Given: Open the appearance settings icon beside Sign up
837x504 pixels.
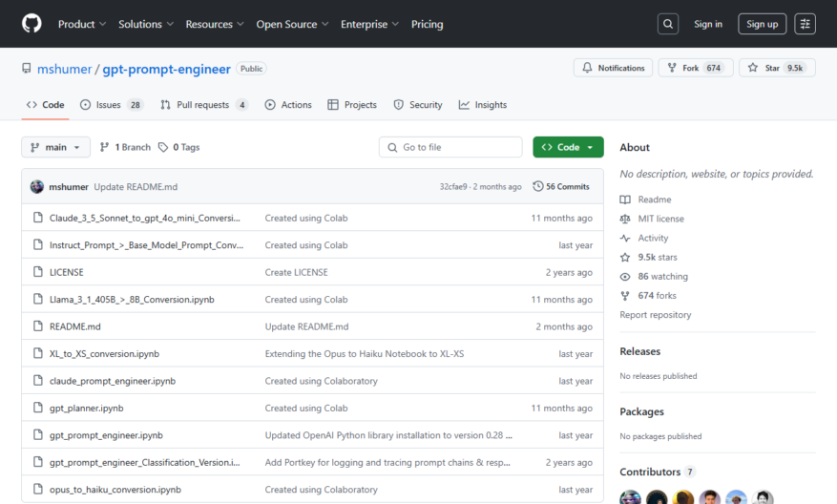Looking at the screenshot, I should click(805, 24).
